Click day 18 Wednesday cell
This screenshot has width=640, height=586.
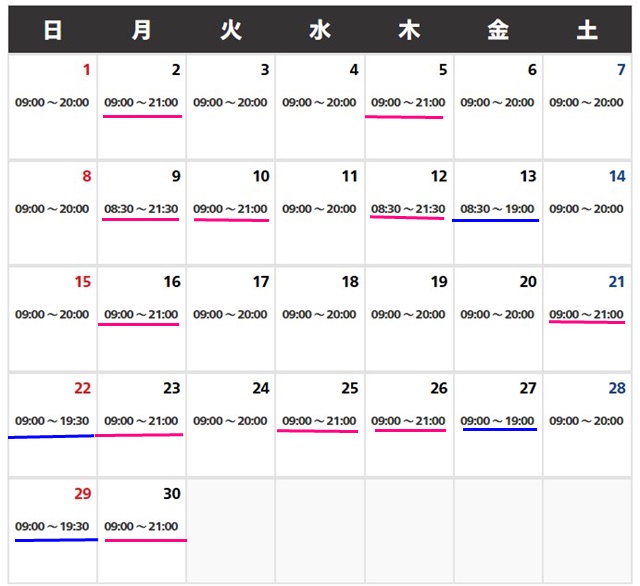coord(319,317)
